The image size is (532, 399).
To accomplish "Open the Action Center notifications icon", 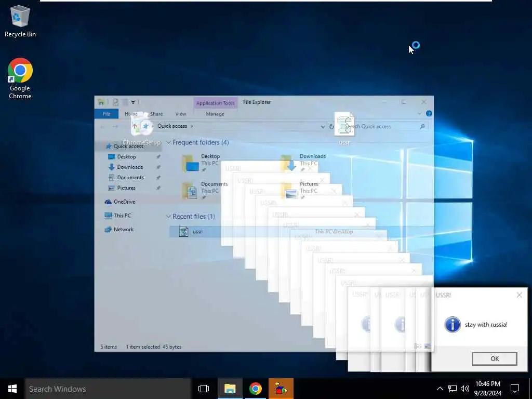I will 515,389.
